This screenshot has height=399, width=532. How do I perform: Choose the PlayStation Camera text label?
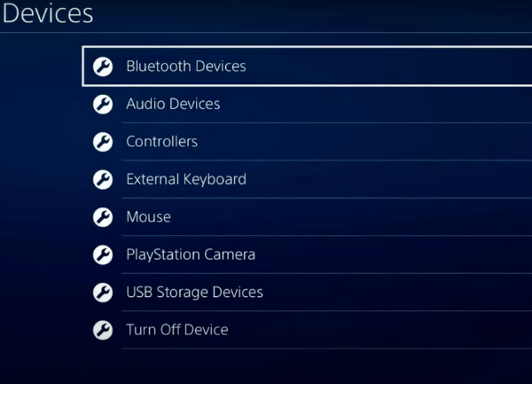tap(191, 254)
